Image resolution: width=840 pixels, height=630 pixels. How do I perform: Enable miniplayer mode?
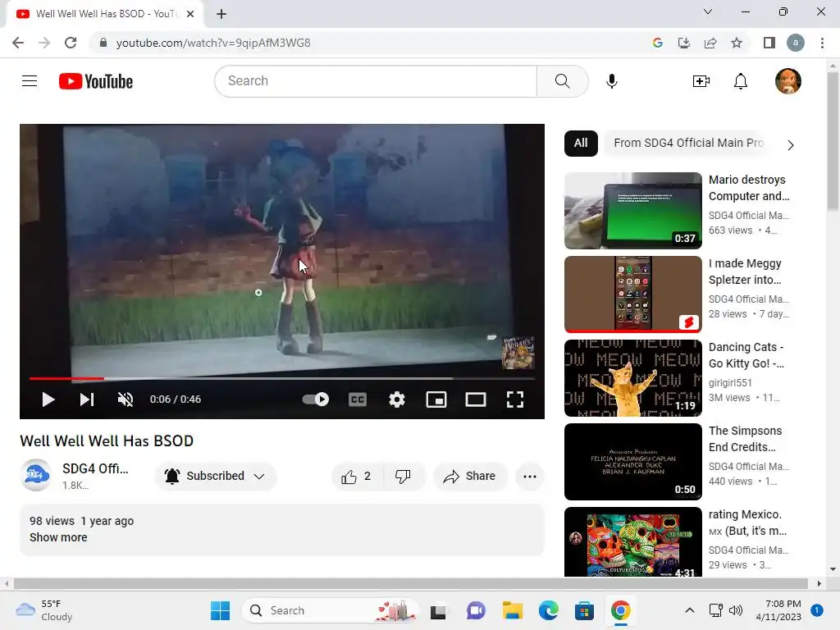[x=436, y=399]
